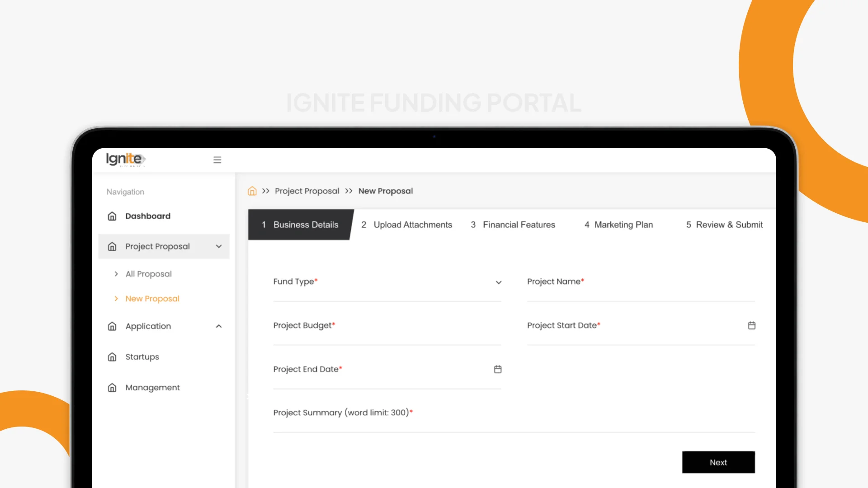Viewport: 868px width, 488px height.
Task: Switch to Marketing Plan tab
Action: coord(618,225)
